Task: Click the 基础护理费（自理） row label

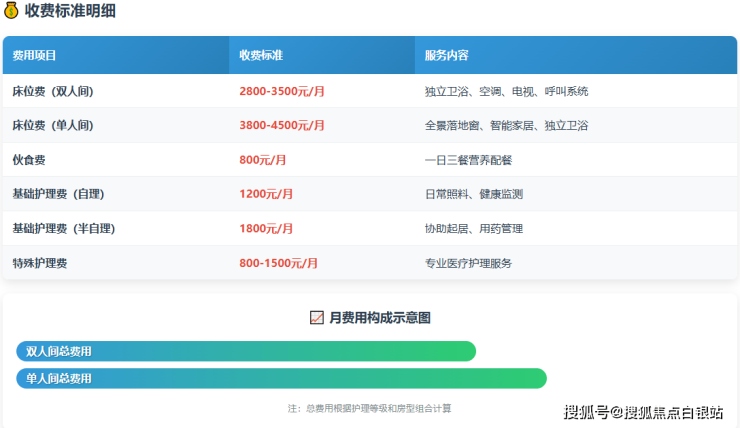Action: click(x=58, y=194)
